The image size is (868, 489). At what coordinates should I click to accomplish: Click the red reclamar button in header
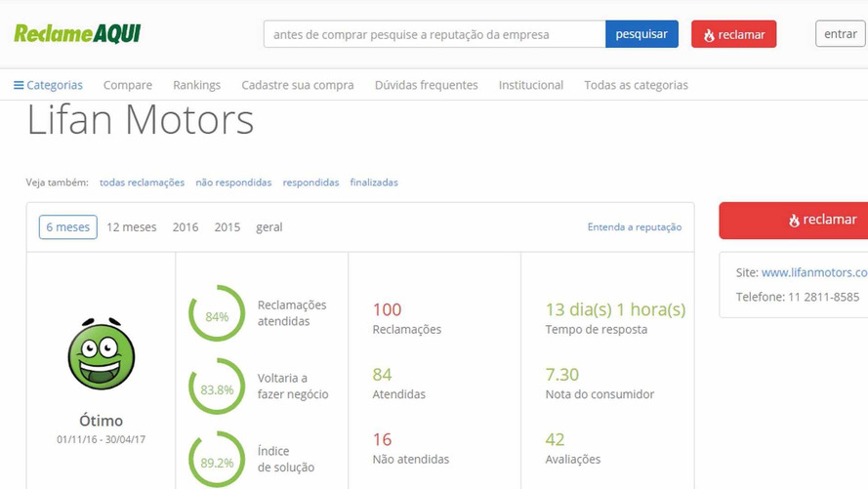[x=733, y=34]
